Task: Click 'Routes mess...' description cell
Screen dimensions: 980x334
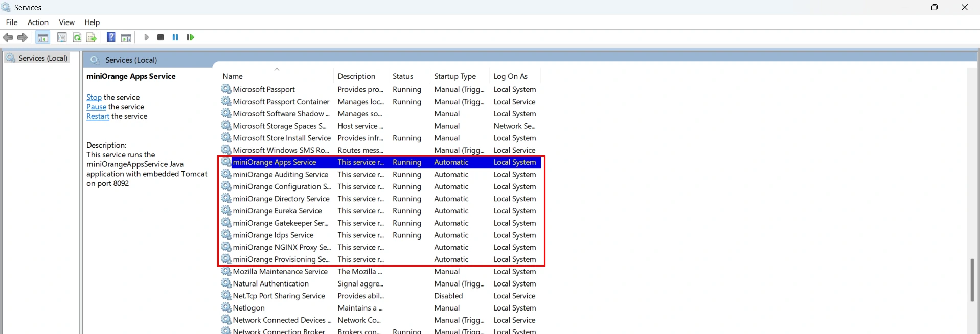Action: click(360, 150)
